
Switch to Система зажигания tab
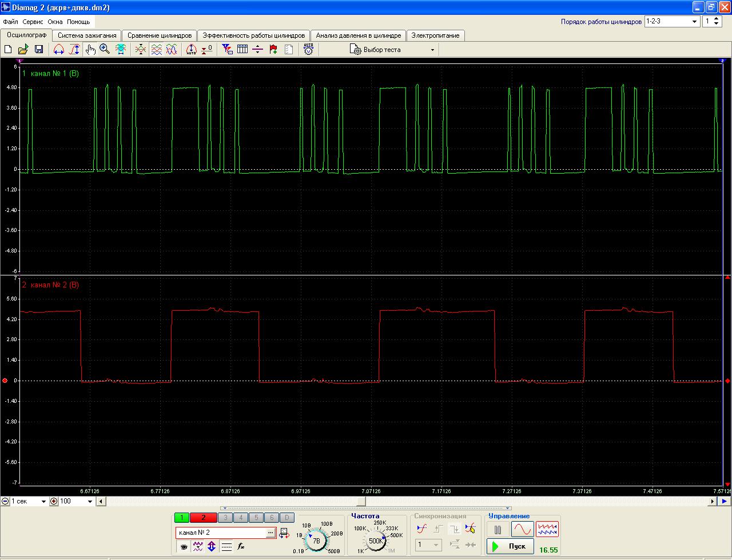point(87,35)
